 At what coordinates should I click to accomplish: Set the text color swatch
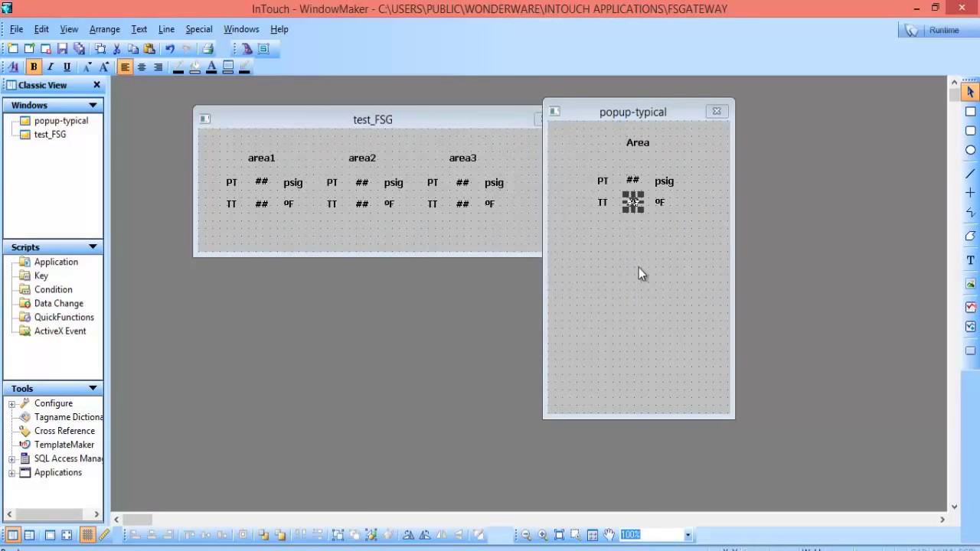211,67
